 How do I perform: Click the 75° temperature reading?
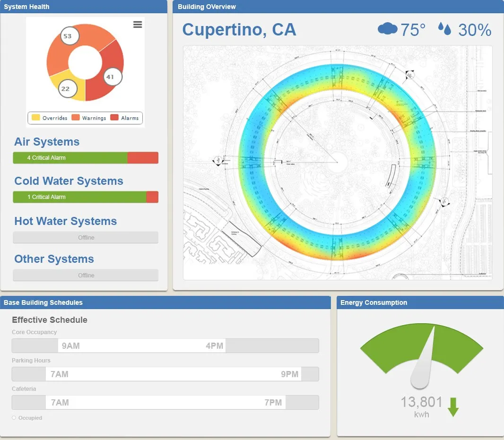413,30
